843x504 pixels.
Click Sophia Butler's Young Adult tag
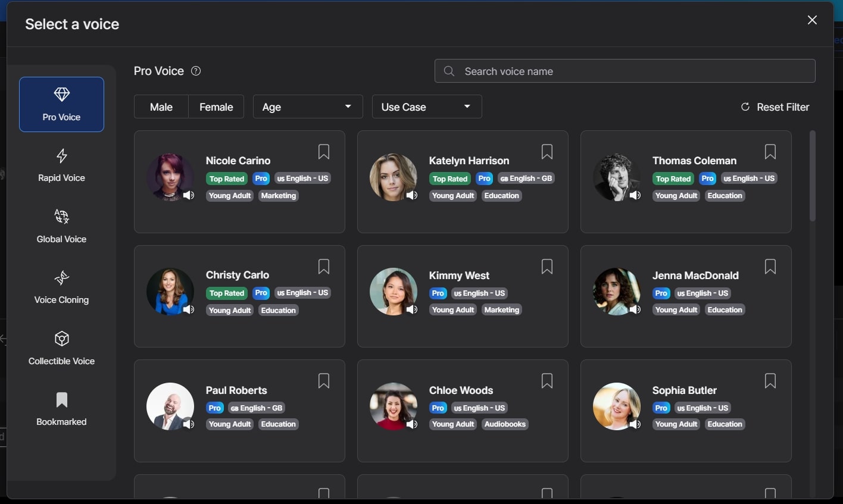click(x=676, y=424)
